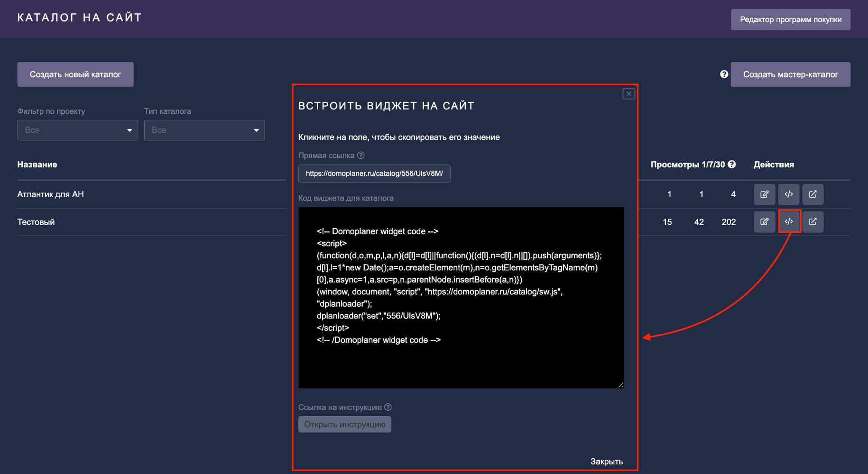Screen dimensions: 868x474
Task: Click embed code icon for Тестовый
Action: pos(789,222)
